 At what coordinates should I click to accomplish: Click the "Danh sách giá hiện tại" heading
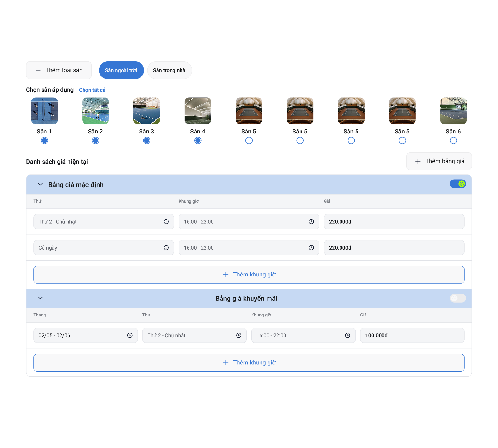pos(57,162)
